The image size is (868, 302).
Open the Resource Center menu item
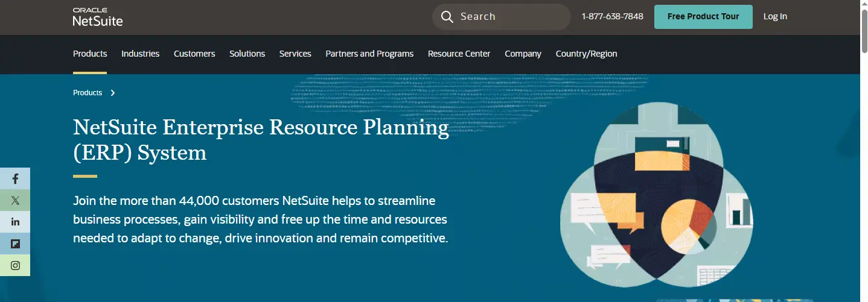[459, 54]
